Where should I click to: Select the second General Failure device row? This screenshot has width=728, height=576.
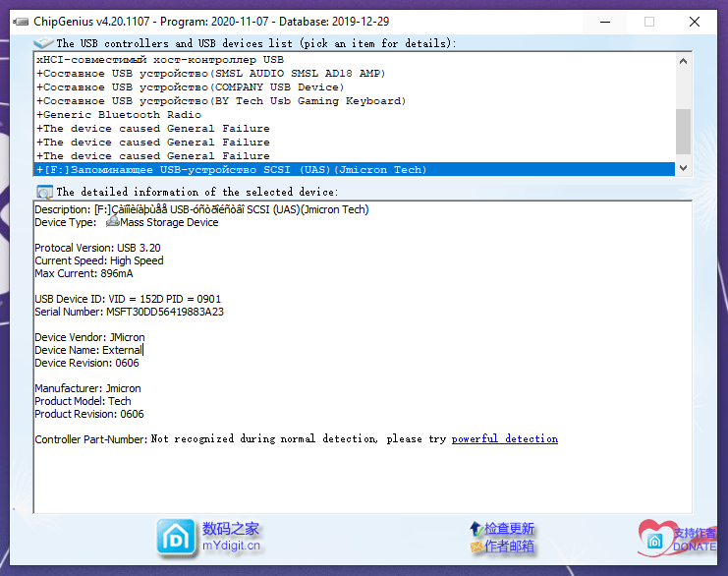coord(355,143)
